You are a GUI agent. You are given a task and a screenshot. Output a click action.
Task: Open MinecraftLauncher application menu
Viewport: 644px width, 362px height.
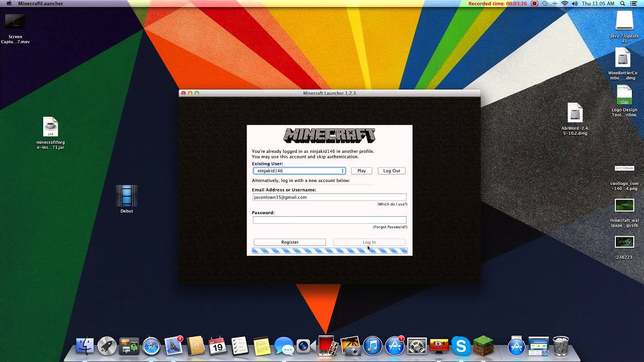(40, 4)
